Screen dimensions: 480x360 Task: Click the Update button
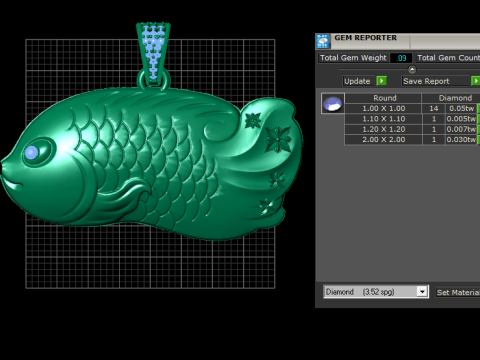[359, 81]
